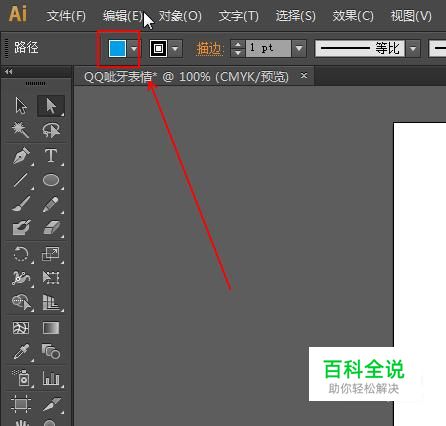Select the Scale tool
This screenshot has height=426, width=446.
51,254
